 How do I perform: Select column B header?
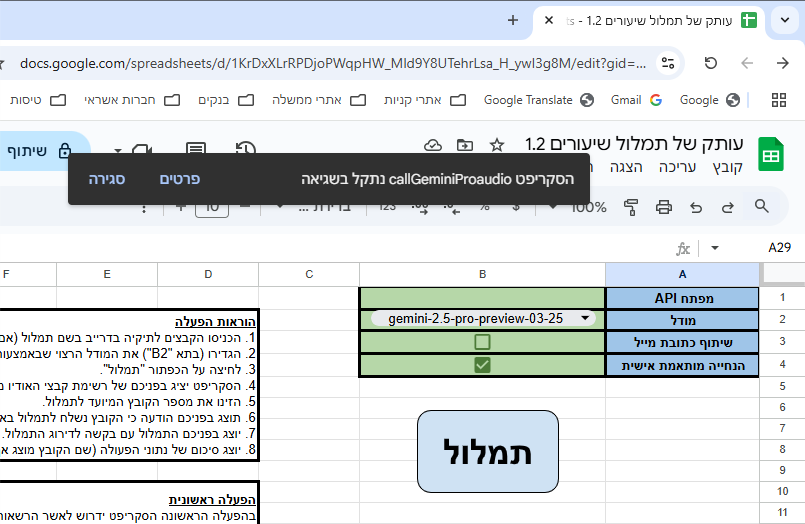point(483,274)
